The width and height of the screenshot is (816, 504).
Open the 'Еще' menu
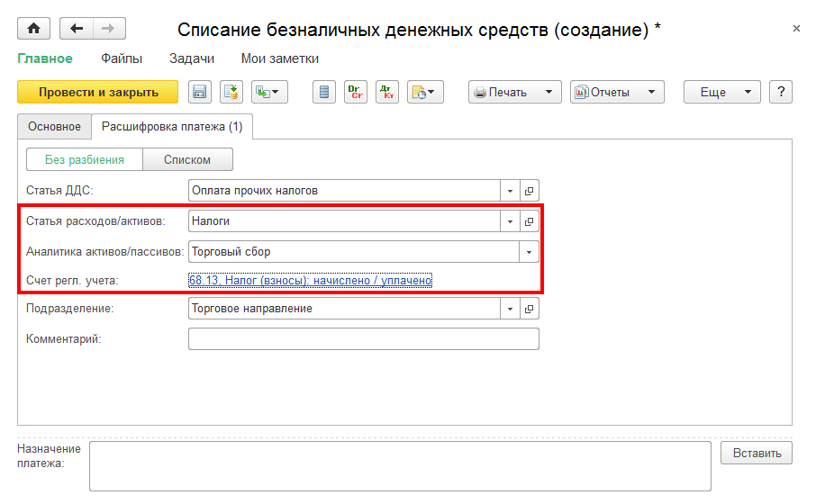coord(722,92)
